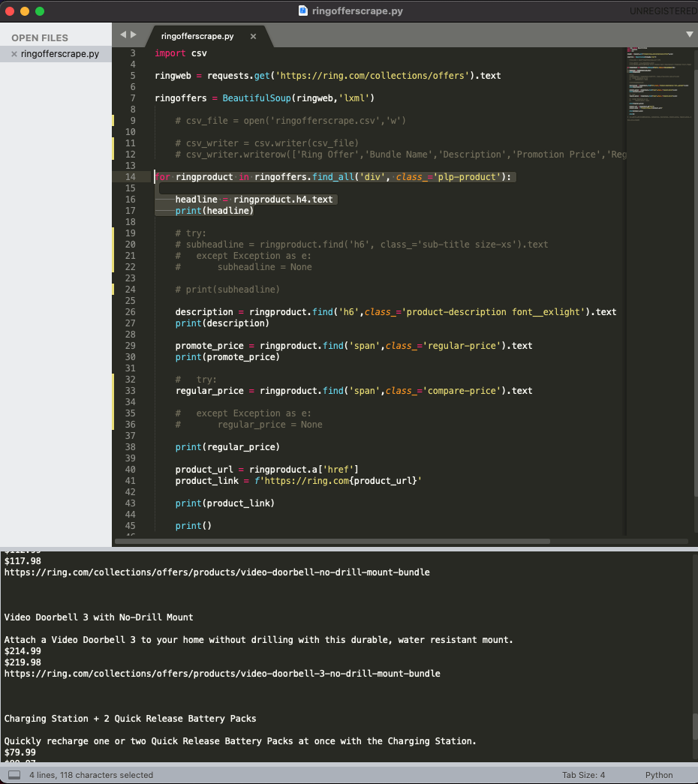Click the promote_price assignment line
Image resolution: width=698 pixels, height=784 pixels.
(354, 346)
